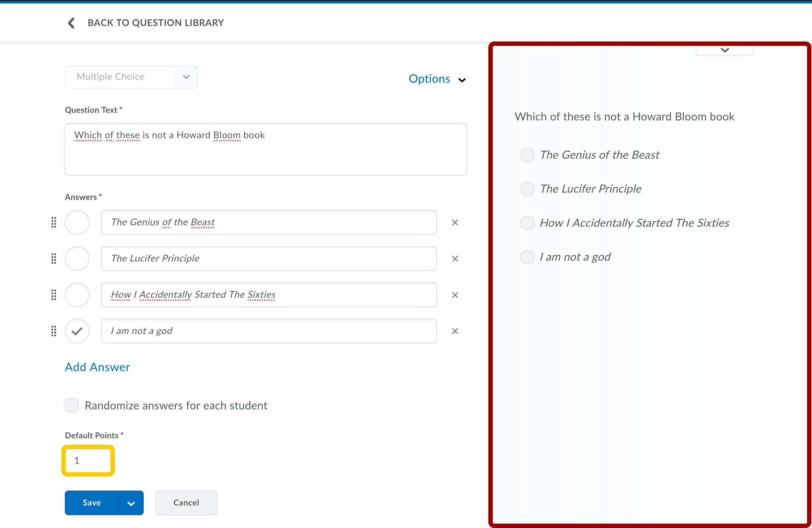
Task: Grab drag handle for 'The Genius of the Beast'
Action: click(53, 223)
